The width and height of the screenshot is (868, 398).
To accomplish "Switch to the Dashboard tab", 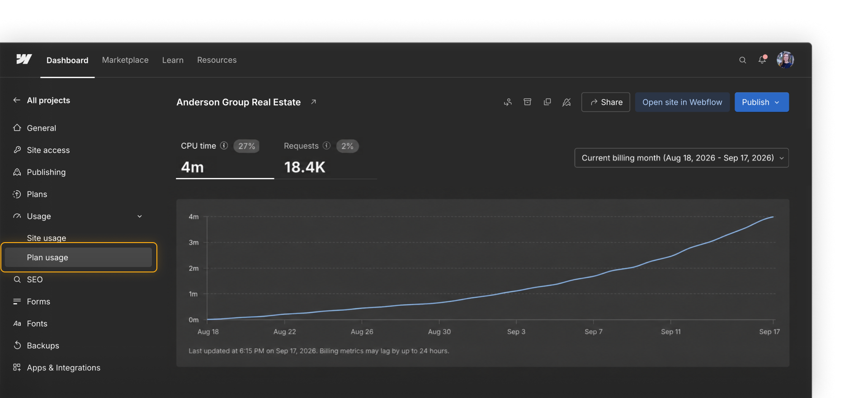I will point(67,60).
